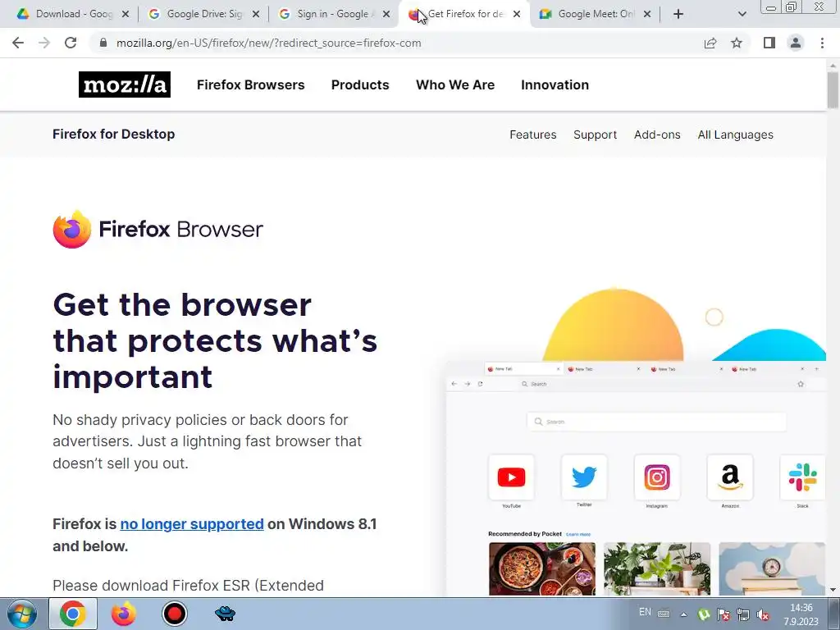This screenshot has width=840, height=630.
Task: Click the pizza Pocket thumbnail
Action: click(542, 568)
